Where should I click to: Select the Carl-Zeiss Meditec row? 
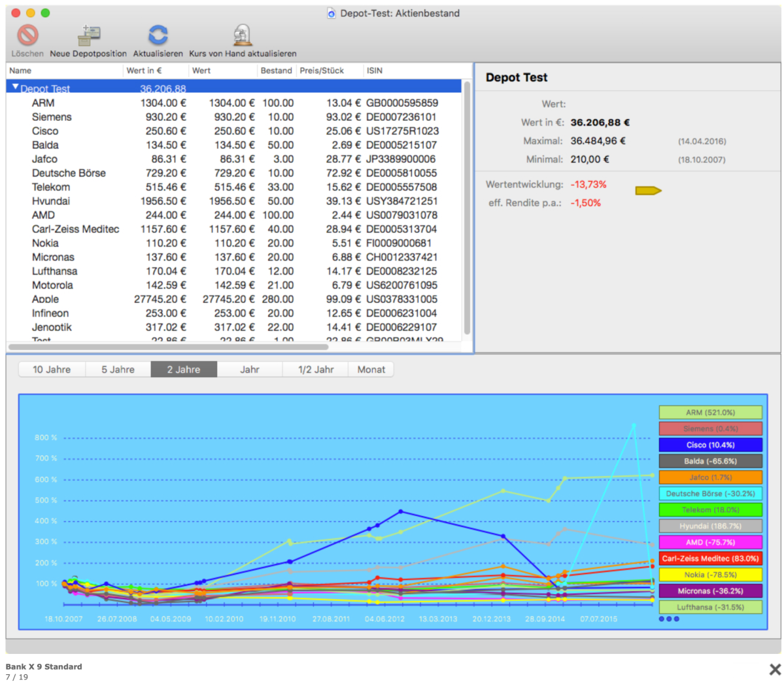coord(234,229)
